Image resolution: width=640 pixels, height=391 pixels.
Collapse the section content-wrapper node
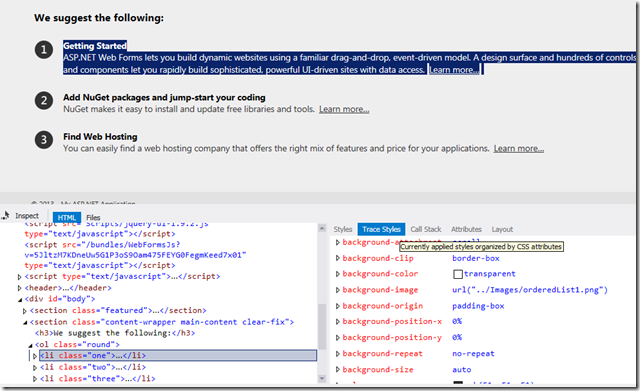coord(25,322)
